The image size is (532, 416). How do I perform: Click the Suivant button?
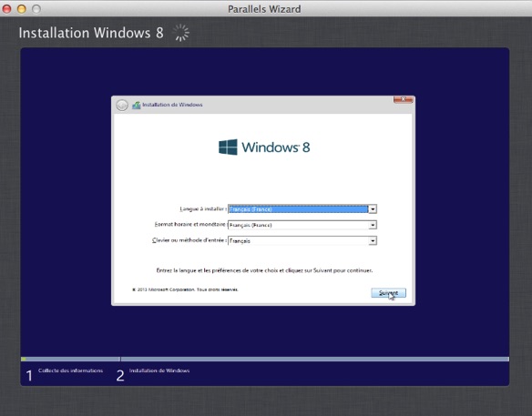point(388,293)
